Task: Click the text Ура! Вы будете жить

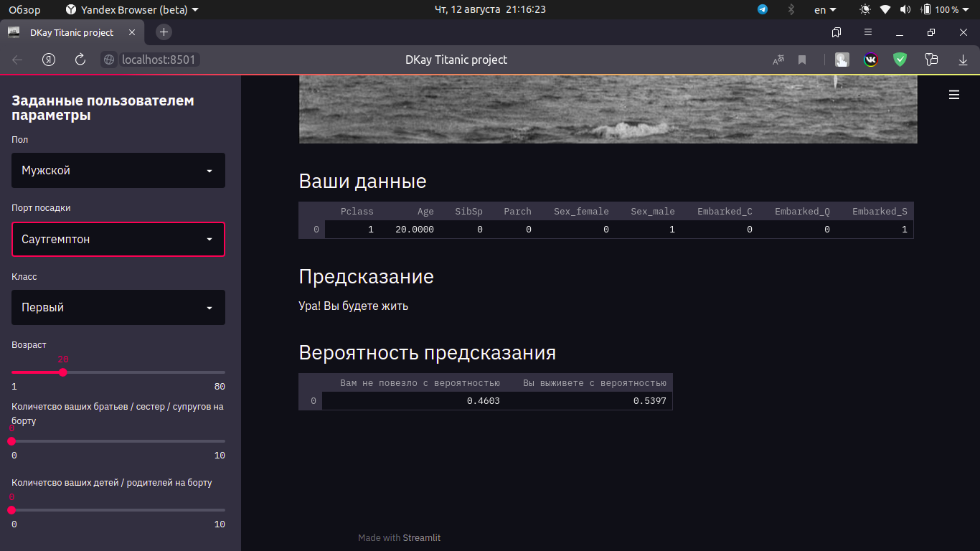Action: click(x=354, y=306)
